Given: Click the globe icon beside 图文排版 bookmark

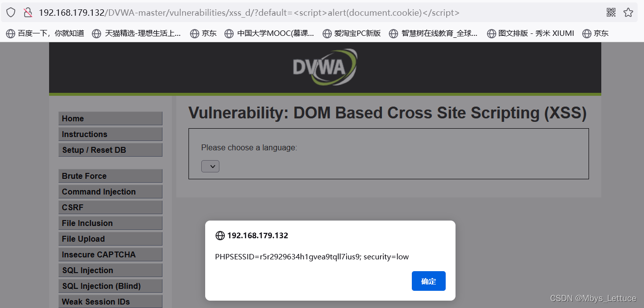Looking at the screenshot, I should (x=491, y=33).
